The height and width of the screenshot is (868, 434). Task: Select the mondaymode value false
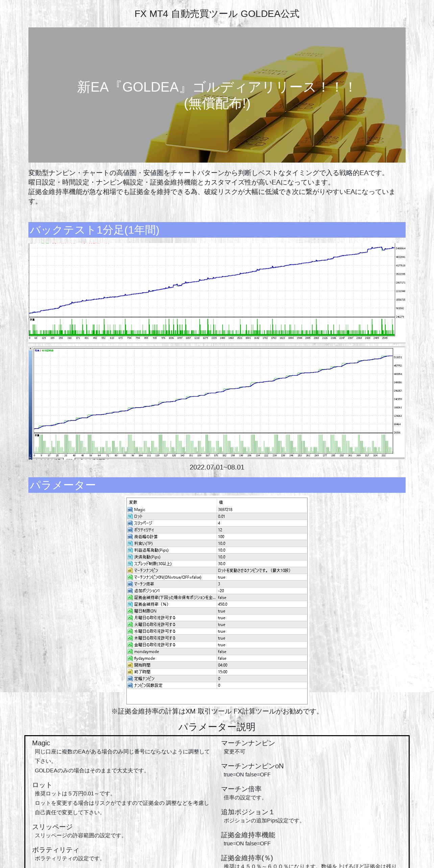click(222, 652)
